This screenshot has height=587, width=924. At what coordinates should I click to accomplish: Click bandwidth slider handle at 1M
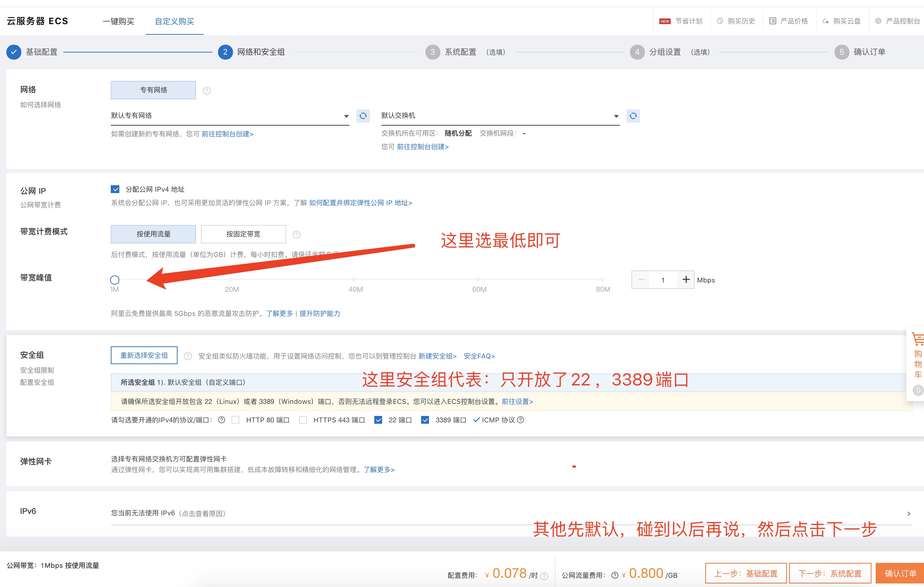click(x=115, y=280)
